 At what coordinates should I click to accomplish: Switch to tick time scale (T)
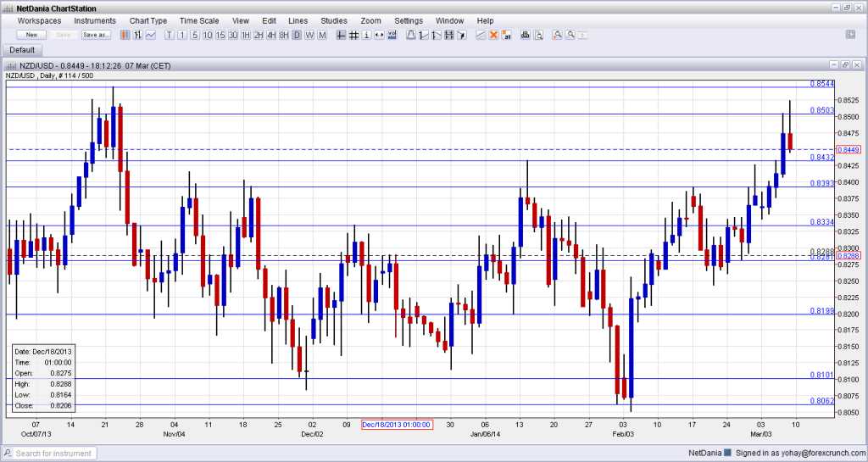[x=170, y=35]
